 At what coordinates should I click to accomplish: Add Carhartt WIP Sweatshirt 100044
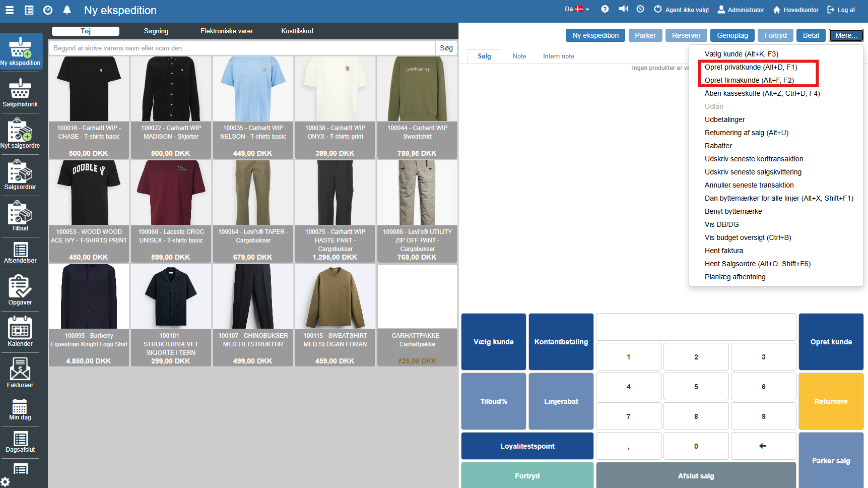417,107
